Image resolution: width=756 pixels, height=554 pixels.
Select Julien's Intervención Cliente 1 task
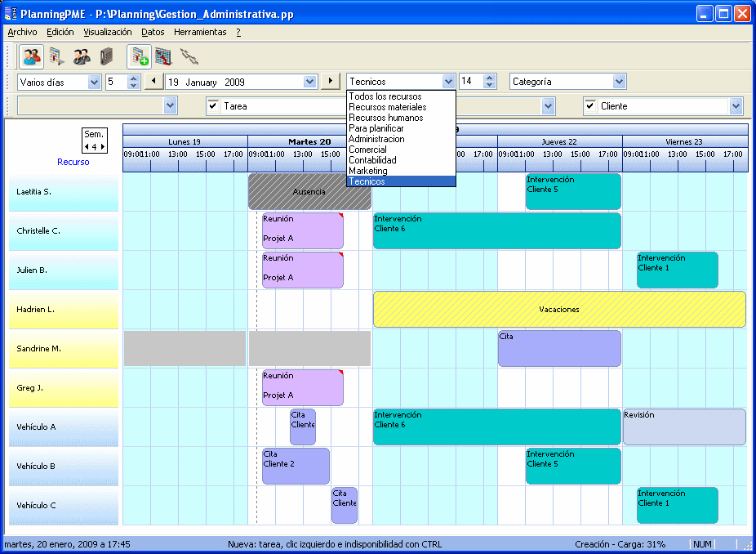678,270
